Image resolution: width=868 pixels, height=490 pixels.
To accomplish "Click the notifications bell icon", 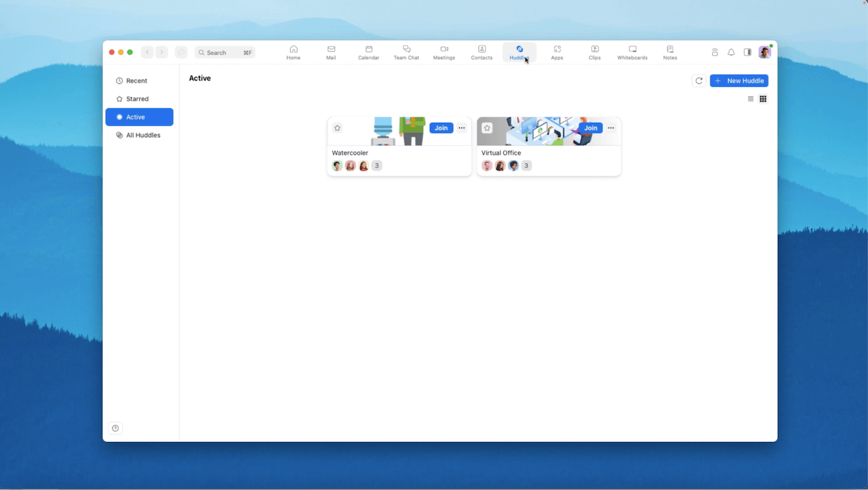I will (x=731, y=52).
